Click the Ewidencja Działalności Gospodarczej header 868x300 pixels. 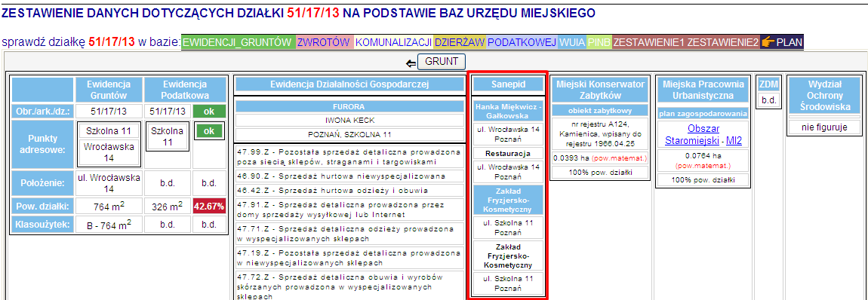349,84
